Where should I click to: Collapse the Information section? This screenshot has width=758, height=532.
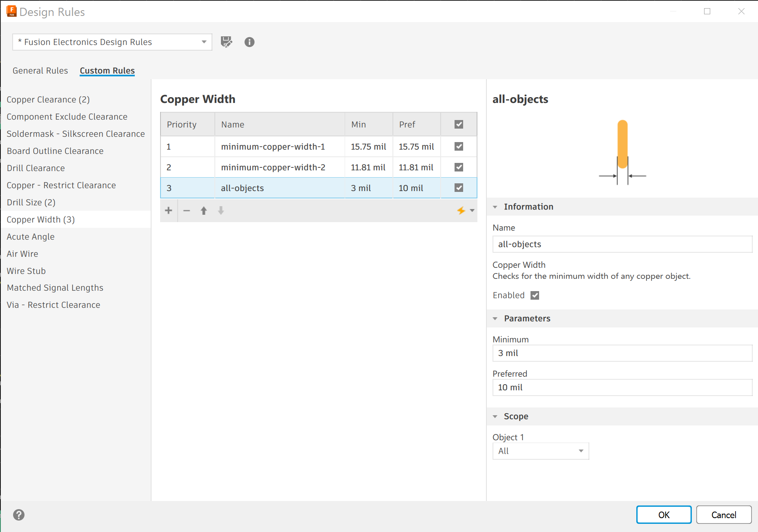[495, 207]
